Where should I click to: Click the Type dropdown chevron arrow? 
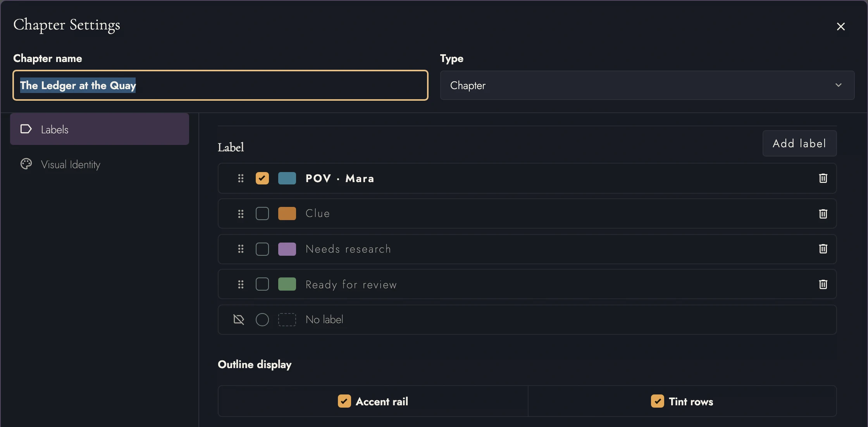(839, 85)
